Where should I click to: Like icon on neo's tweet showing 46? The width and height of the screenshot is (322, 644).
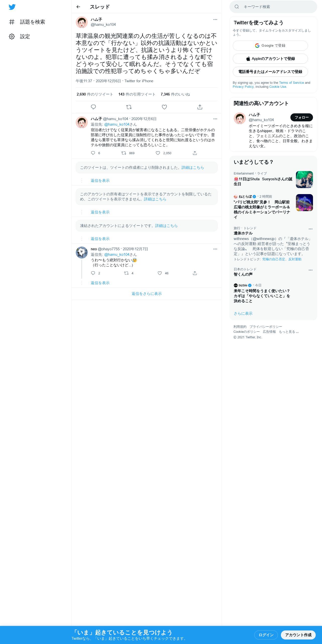pyautogui.click(x=160, y=273)
